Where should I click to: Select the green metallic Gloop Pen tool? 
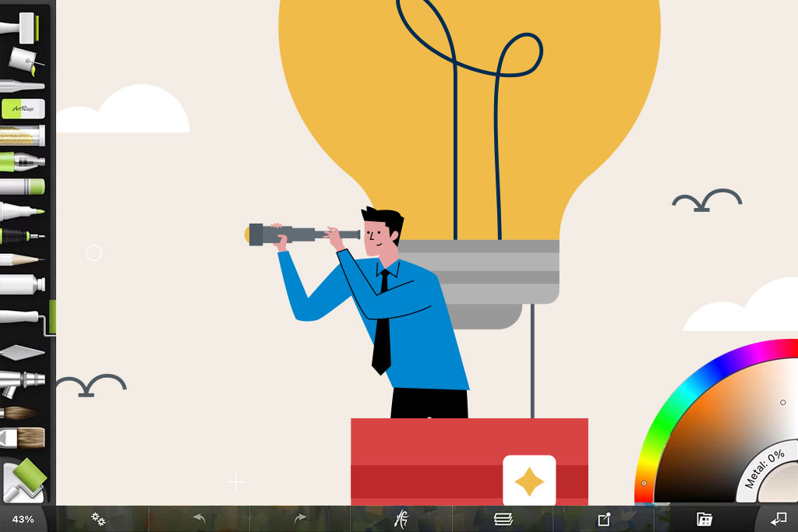pyautogui.click(x=23, y=162)
